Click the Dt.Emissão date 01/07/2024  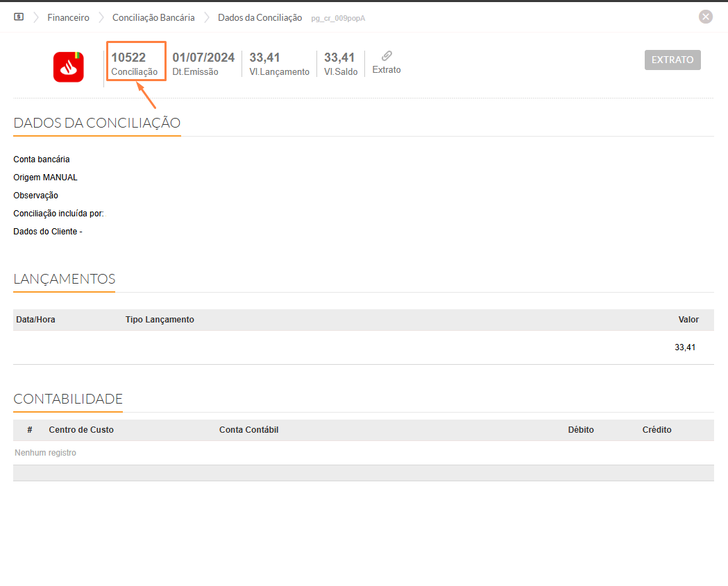pos(203,58)
